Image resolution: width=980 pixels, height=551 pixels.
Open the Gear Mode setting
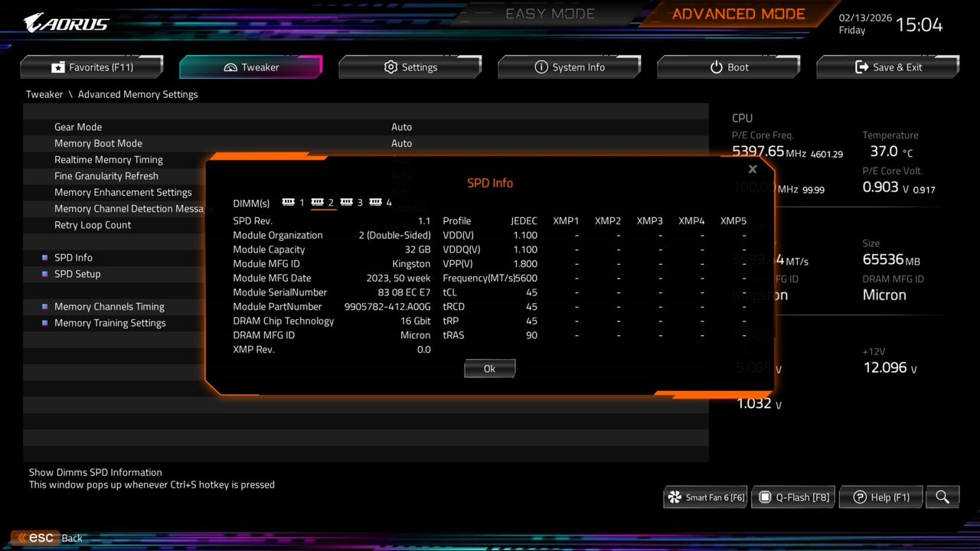point(78,127)
